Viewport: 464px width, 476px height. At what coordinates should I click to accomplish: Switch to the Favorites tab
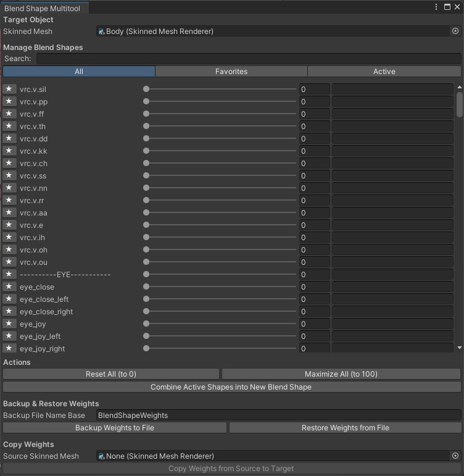tap(231, 72)
